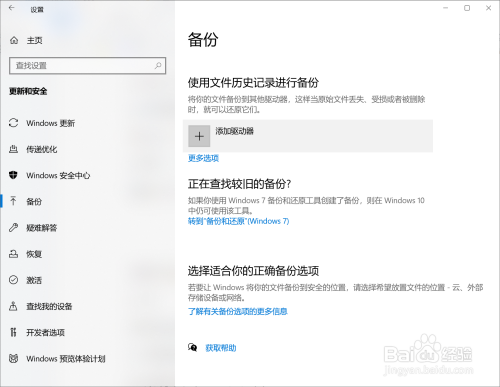The width and height of the screenshot is (500, 387).
Task: Click the 查找我的设备 locator icon
Action: (13, 306)
